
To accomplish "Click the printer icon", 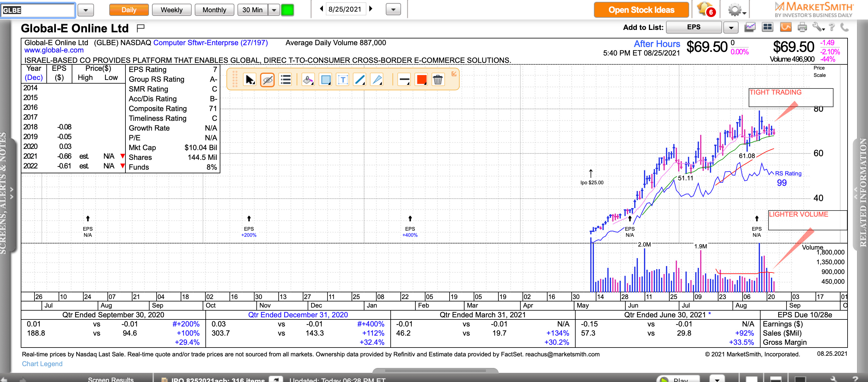I will [x=802, y=27].
